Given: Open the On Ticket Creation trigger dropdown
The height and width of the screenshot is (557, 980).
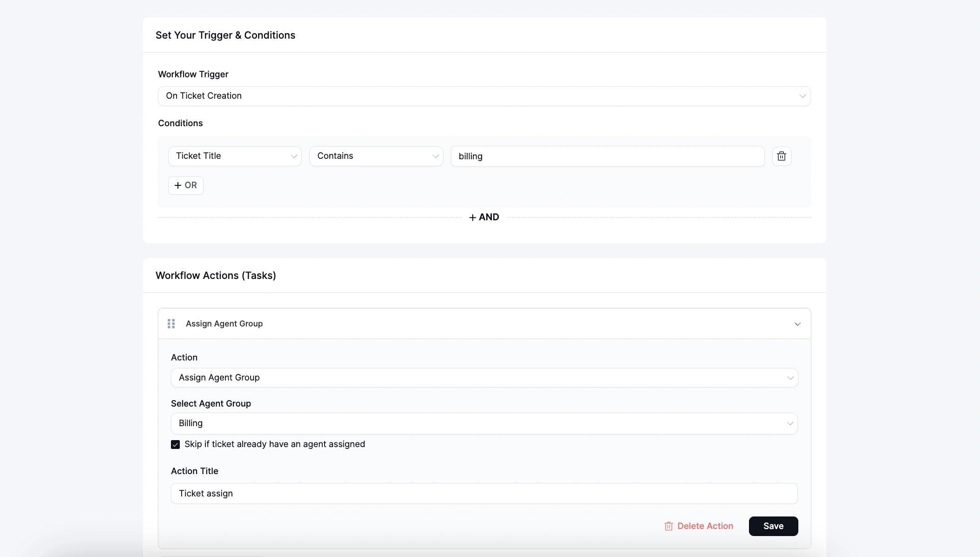Looking at the screenshot, I should pyautogui.click(x=484, y=96).
